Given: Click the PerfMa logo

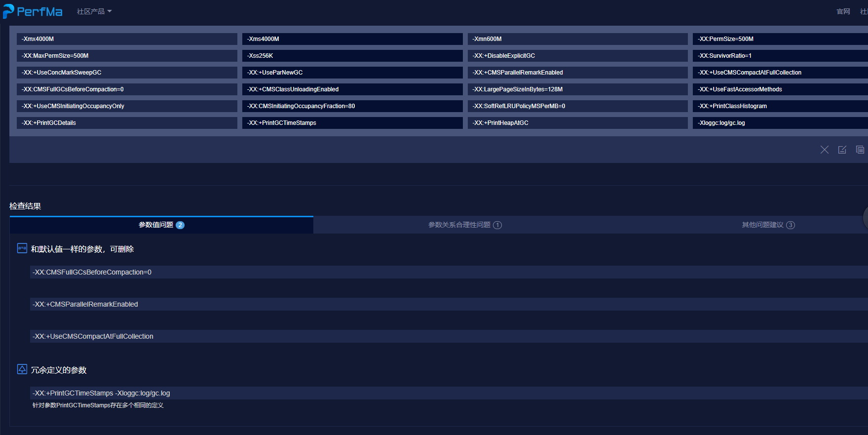Looking at the screenshot, I should [x=33, y=11].
